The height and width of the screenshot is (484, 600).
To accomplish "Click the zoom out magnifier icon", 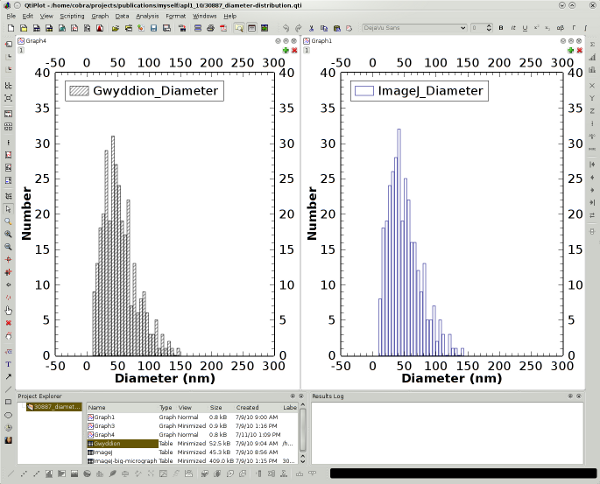I will (8, 247).
